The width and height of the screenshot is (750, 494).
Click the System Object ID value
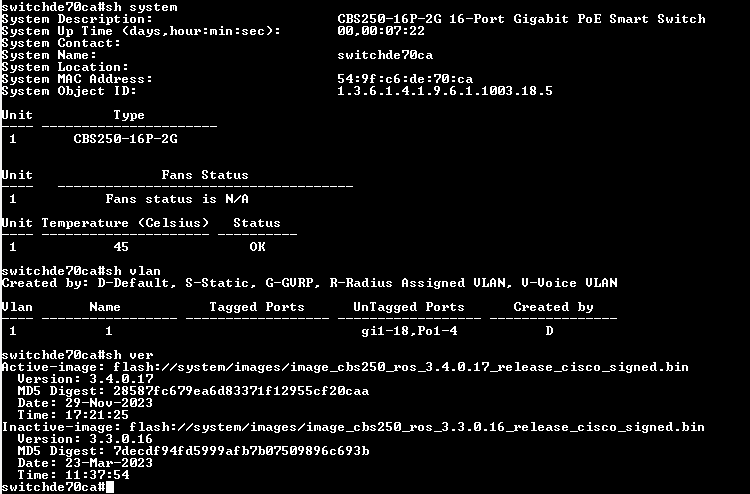point(445,91)
